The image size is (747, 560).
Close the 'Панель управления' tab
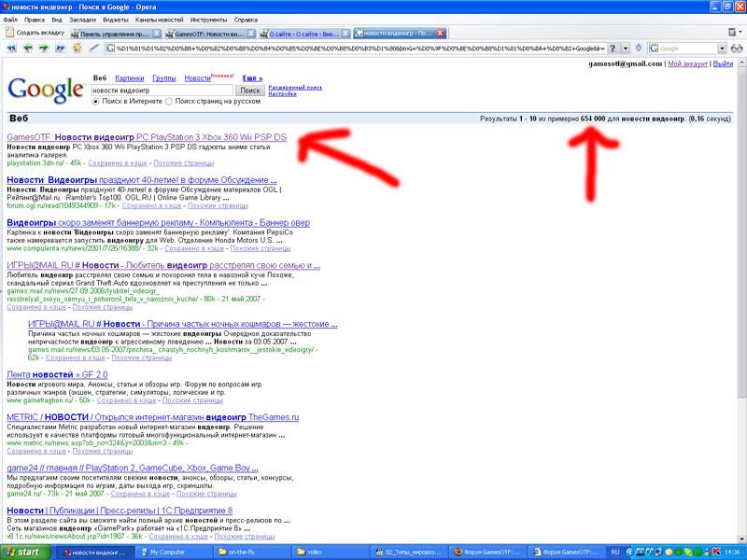(156, 34)
